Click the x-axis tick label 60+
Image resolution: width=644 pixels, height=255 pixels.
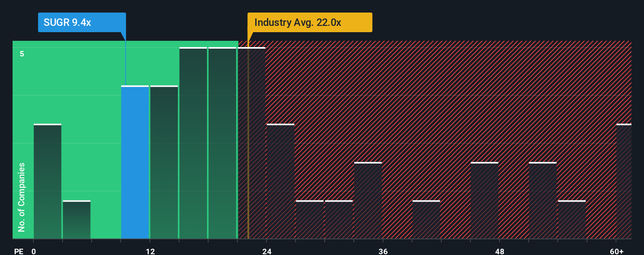coord(617,251)
